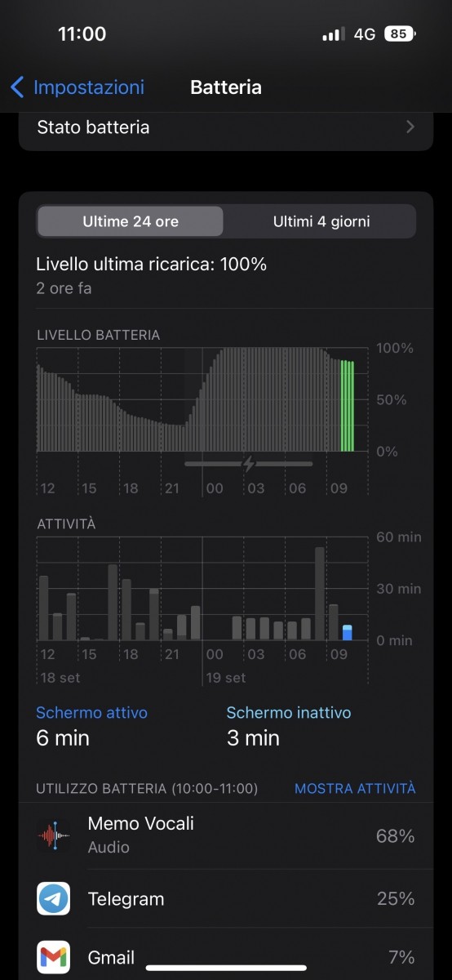The height and width of the screenshot is (980, 452).
Task: Tap the chevron next to Stato batteria
Action: (x=410, y=127)
